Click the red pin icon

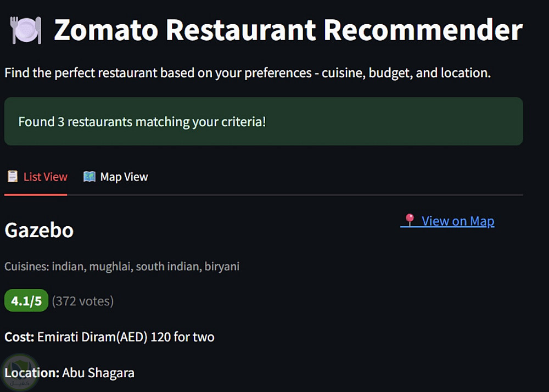[409, 220]
